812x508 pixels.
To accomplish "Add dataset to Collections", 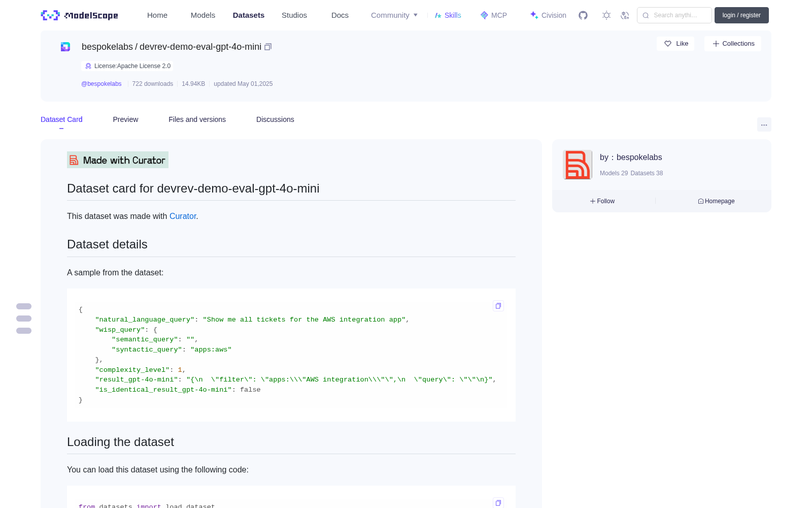I will (733, 44).
